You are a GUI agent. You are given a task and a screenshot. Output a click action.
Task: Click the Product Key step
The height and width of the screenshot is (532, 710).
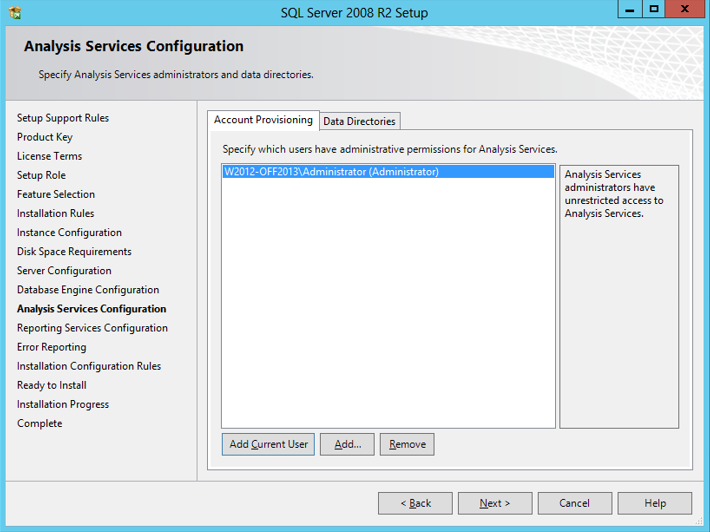pos(45,137)
